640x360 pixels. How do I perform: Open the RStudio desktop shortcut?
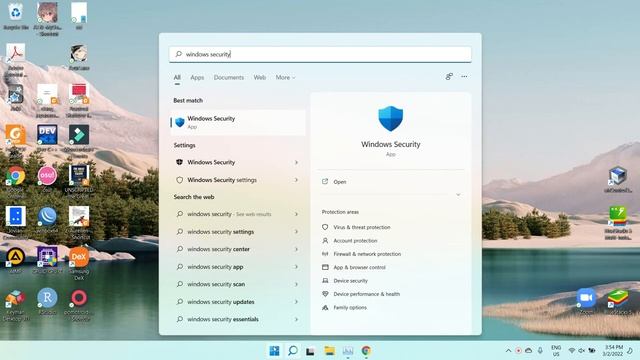click(x=47, y=302)
